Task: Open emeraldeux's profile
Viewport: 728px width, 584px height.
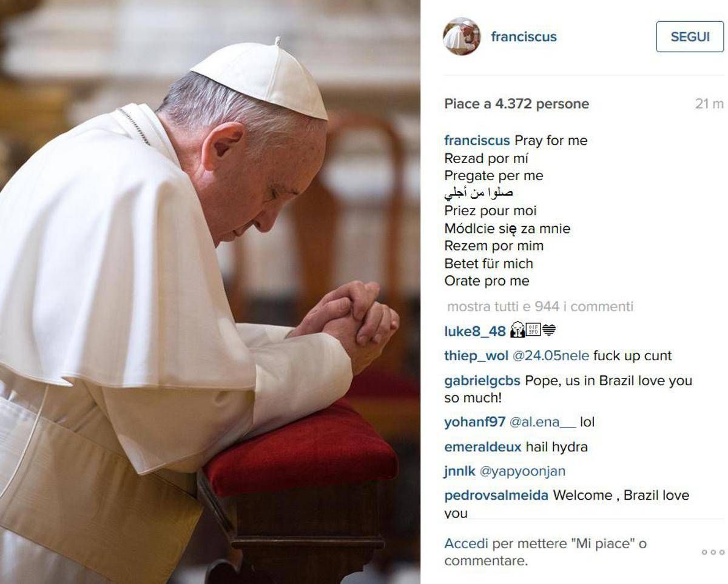Action: [x=483, y=447]
